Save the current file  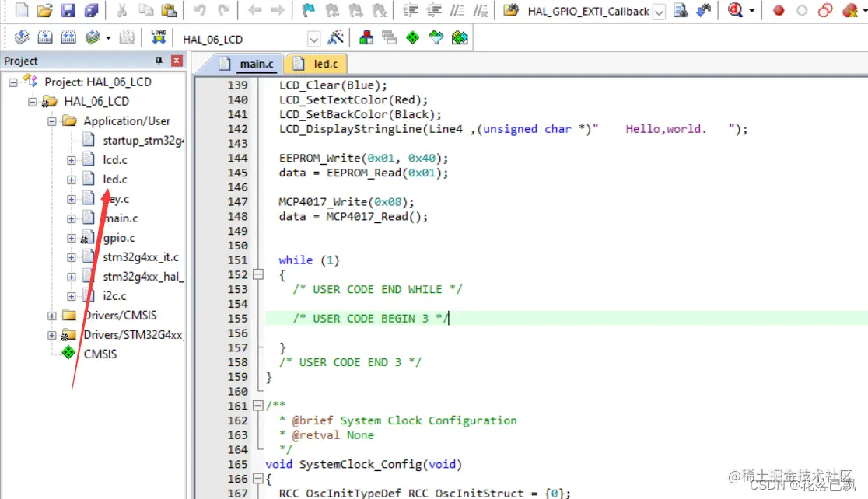coord(68,11)
